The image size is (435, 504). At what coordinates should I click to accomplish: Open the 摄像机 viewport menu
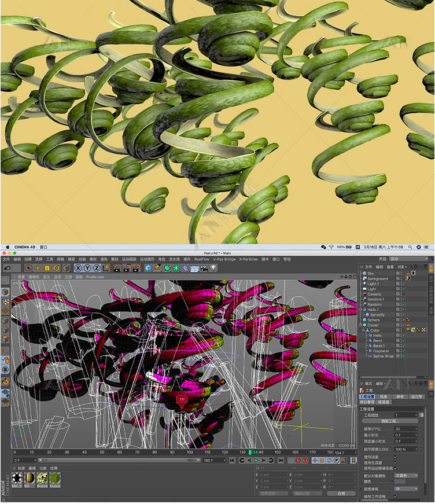pyautogui.click(x=34, y=277)
